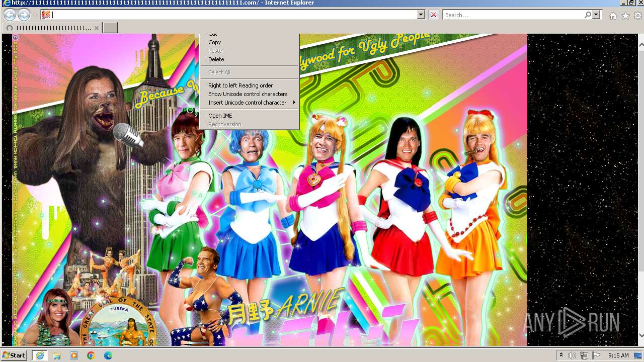644x362 pixels.
Task: Expand the address bar autocomplete dropdown
Action: click(x=421, y=15)
